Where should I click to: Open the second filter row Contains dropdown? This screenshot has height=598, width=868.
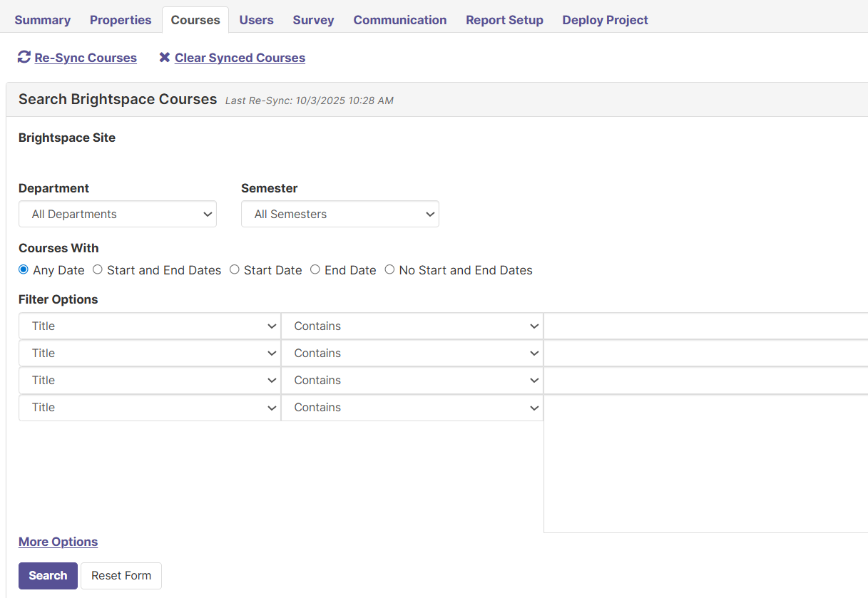pyautogui.click(x=412, y=353)
